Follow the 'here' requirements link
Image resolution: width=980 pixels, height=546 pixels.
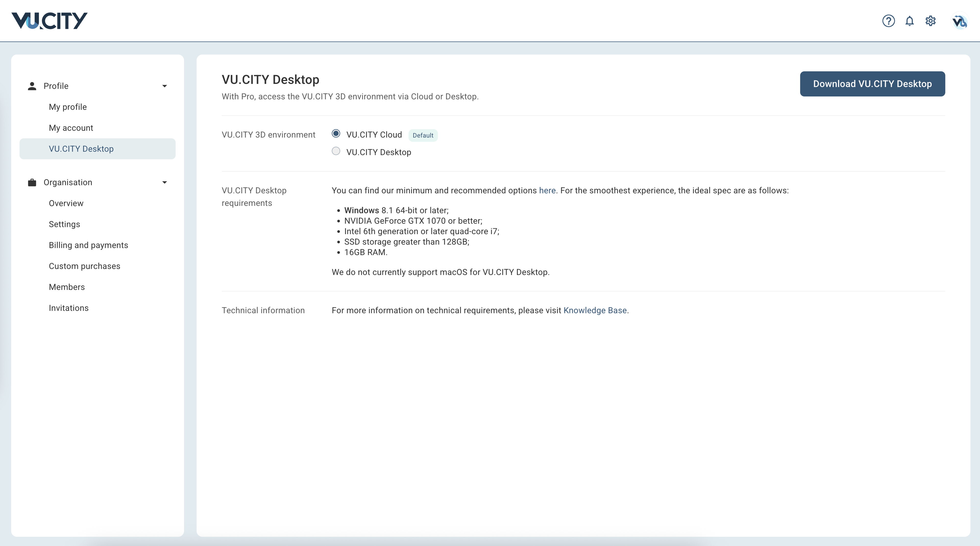tap(547, 191)
